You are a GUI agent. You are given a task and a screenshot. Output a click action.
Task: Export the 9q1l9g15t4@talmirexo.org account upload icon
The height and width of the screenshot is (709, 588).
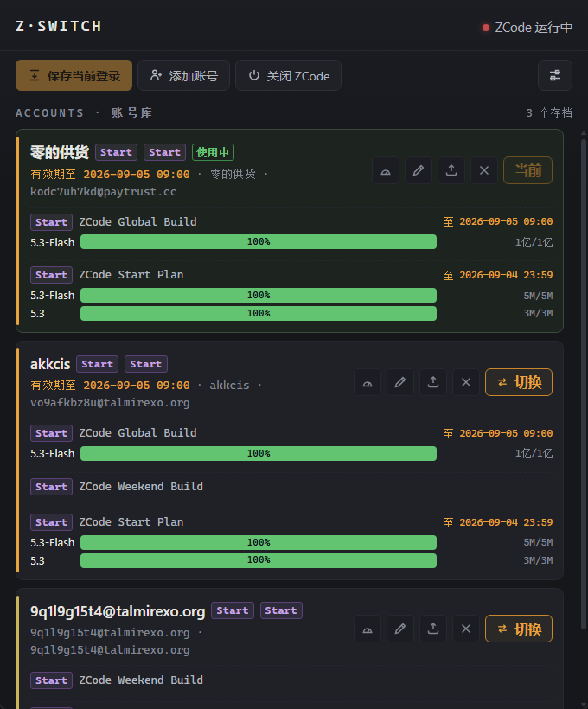tap(433, 629)
